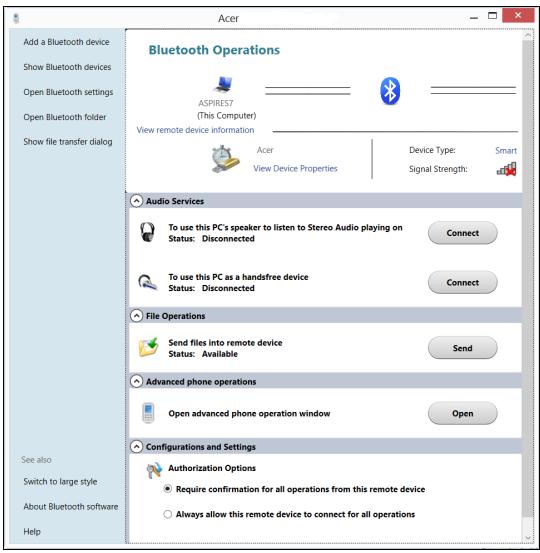Click the stereo audio headphones icon
The image size is (540, 553).
[x=147, y=232]
